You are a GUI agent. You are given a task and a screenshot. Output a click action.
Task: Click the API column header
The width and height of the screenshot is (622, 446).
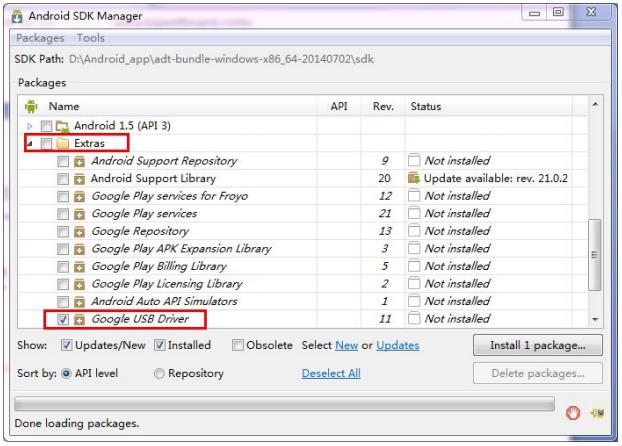(x=339, y=106)
